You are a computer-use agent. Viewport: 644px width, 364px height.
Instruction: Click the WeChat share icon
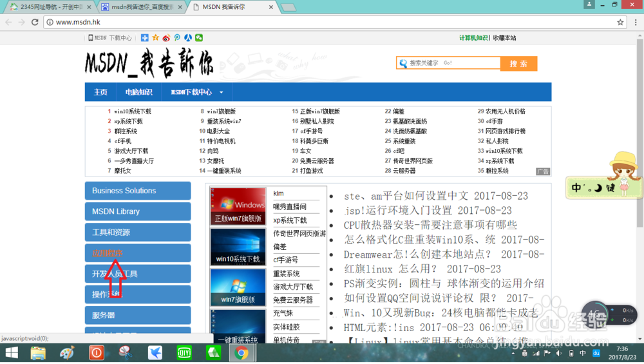[199, 38]
